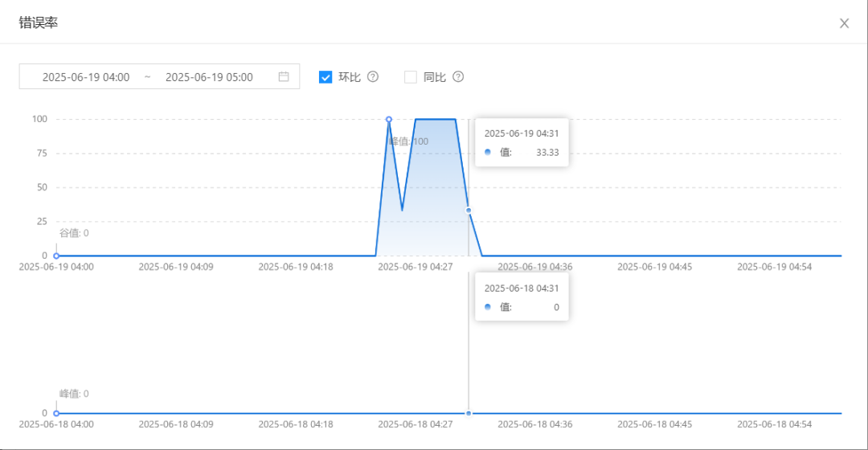Show help tooltip icon next to 同比
This screenshot has height=450, width=868.
pos(458,77)
